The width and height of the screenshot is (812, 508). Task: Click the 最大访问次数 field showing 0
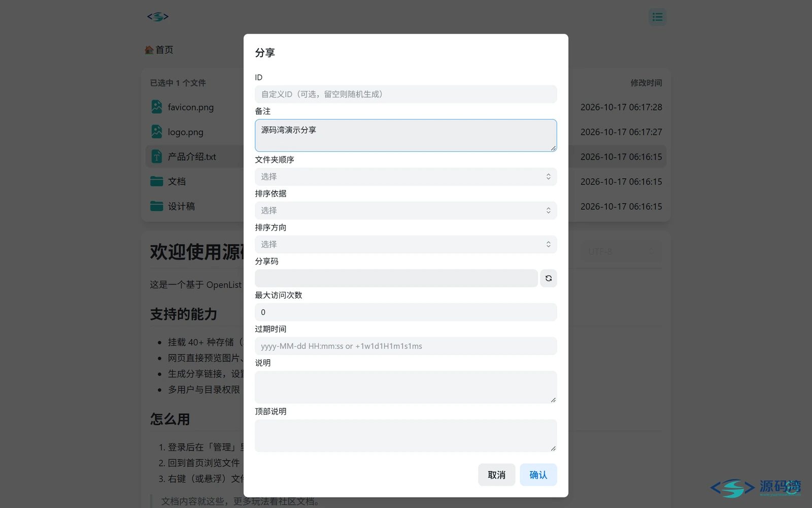coord(406,312)
